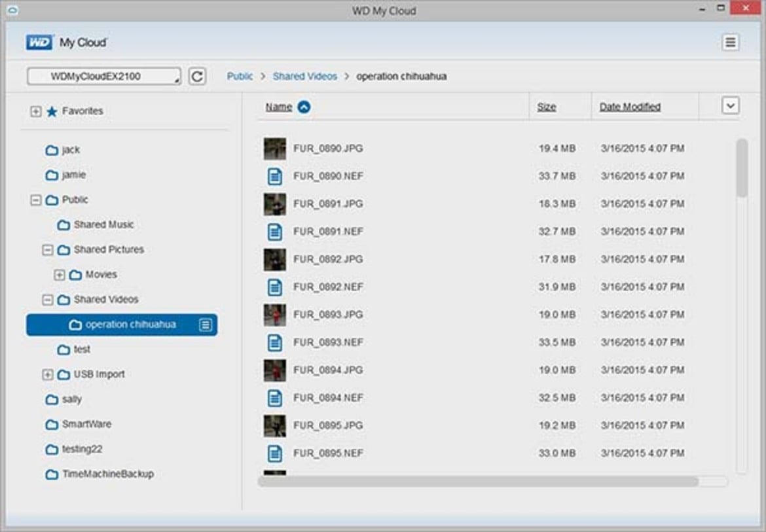The image size is (766, 532).
Task: Click the 17.8 MB size value
Action: tap(557, 259)
